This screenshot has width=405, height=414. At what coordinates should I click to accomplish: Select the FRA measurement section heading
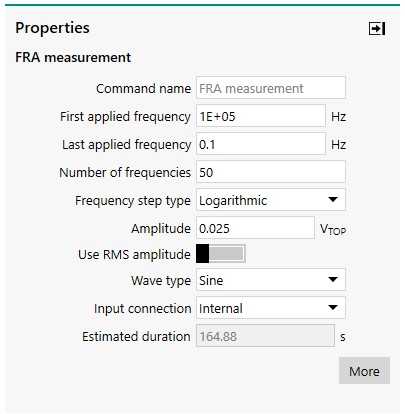pos(73,57)
